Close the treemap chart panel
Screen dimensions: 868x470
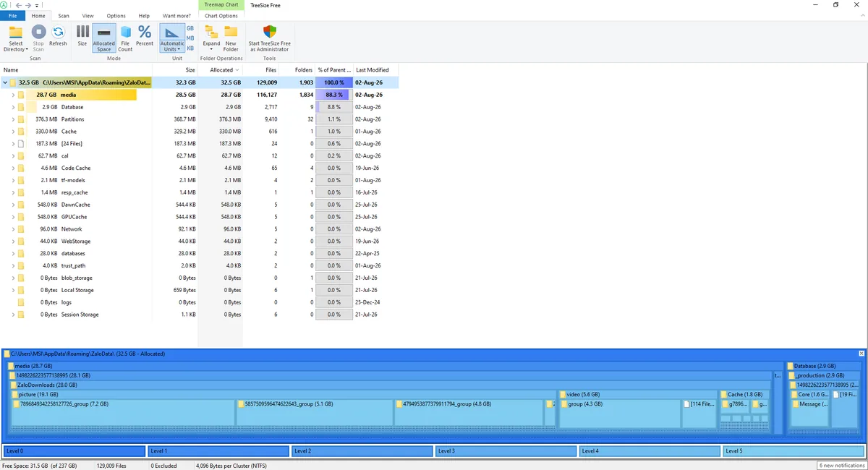(861, 354)
